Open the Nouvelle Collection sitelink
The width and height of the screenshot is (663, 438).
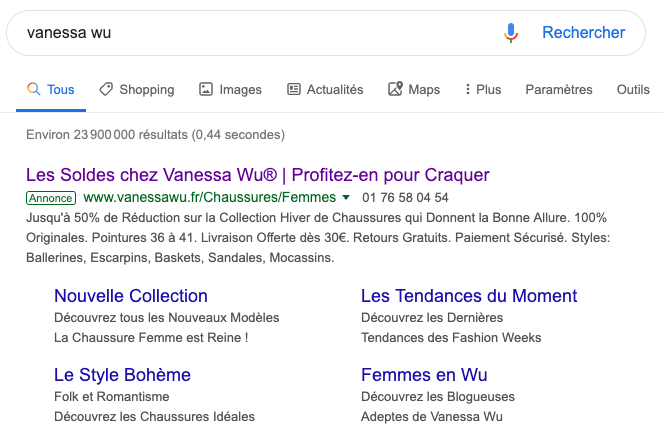[x=131, y=296]
